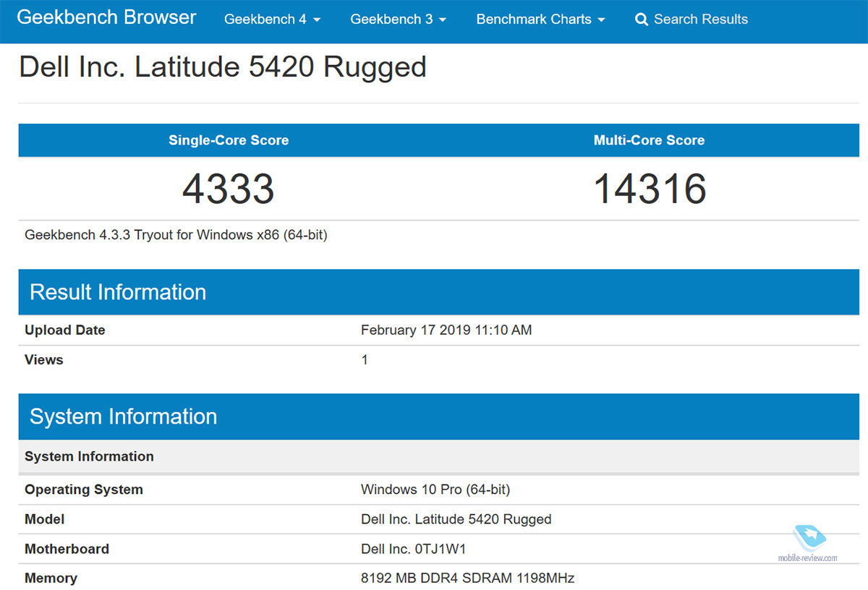
Task: Select the Views count value 1
Action: [365, 360]
